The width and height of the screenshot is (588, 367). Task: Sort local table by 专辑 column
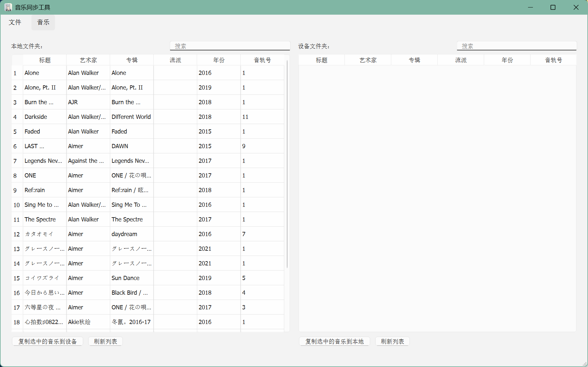132,60
